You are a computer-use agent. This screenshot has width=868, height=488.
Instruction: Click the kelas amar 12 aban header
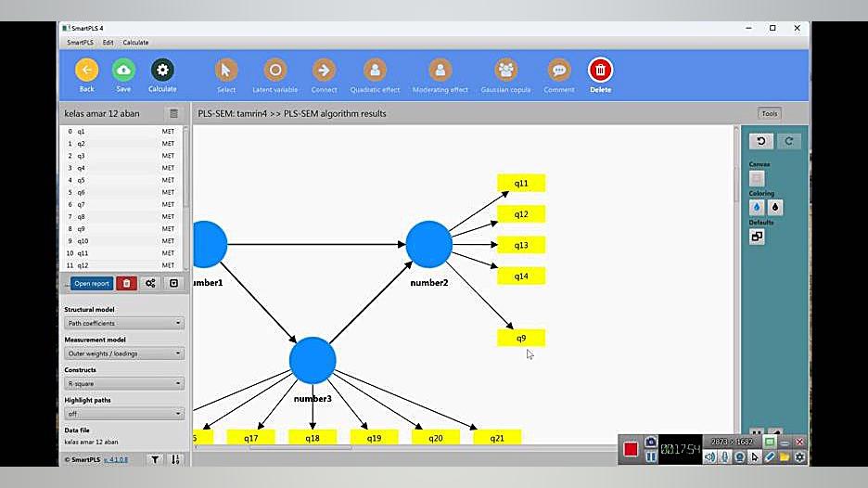(102, 113)
